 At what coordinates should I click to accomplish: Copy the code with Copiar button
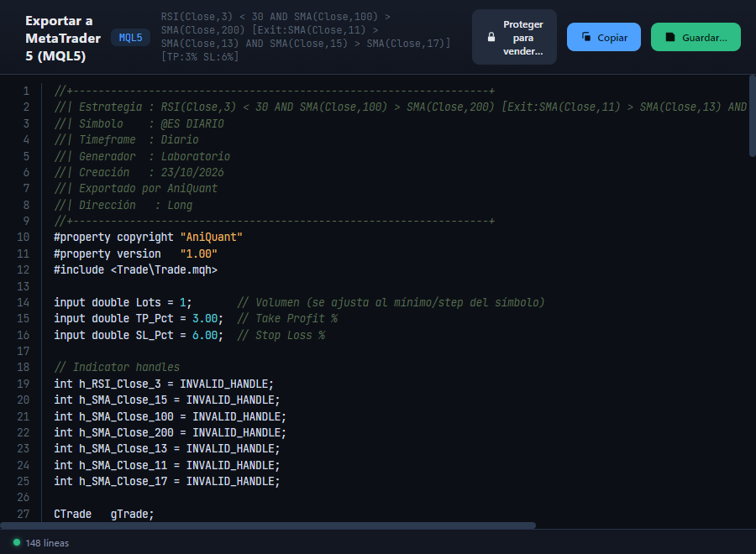pyautogui.click(x=604, y=37)
